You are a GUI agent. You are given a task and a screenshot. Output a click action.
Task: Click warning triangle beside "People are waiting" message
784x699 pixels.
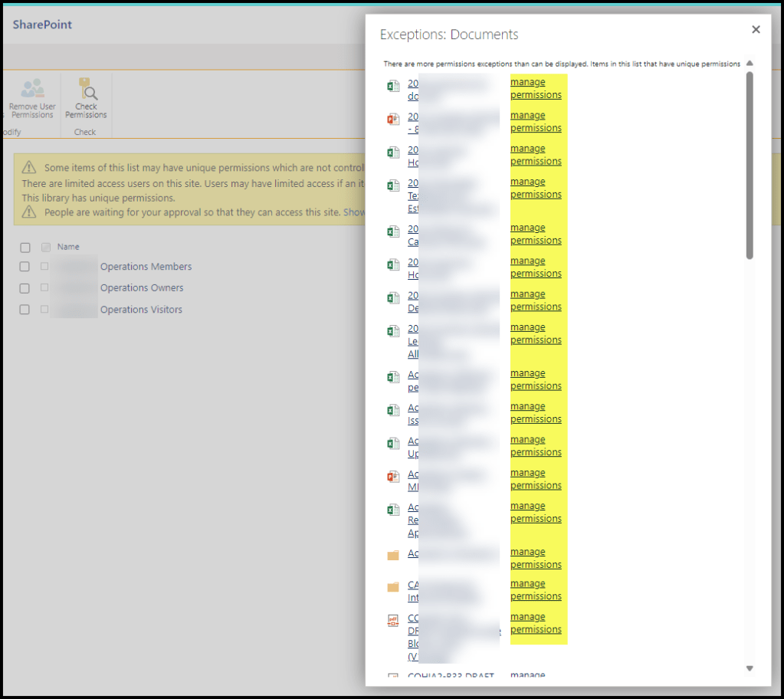[x=29, y=212]
